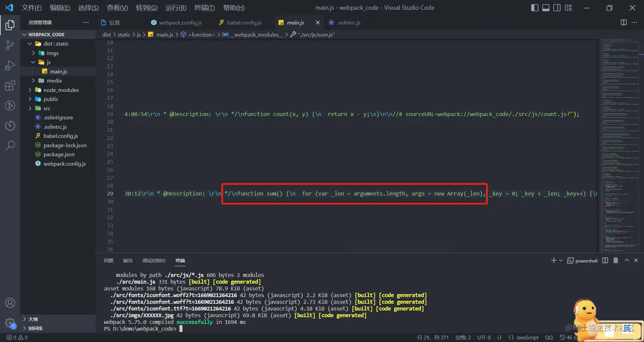Screen dimensions: 644x342
Task: Open .eslintignore in the explorer
Action: [x=58, y=118]
